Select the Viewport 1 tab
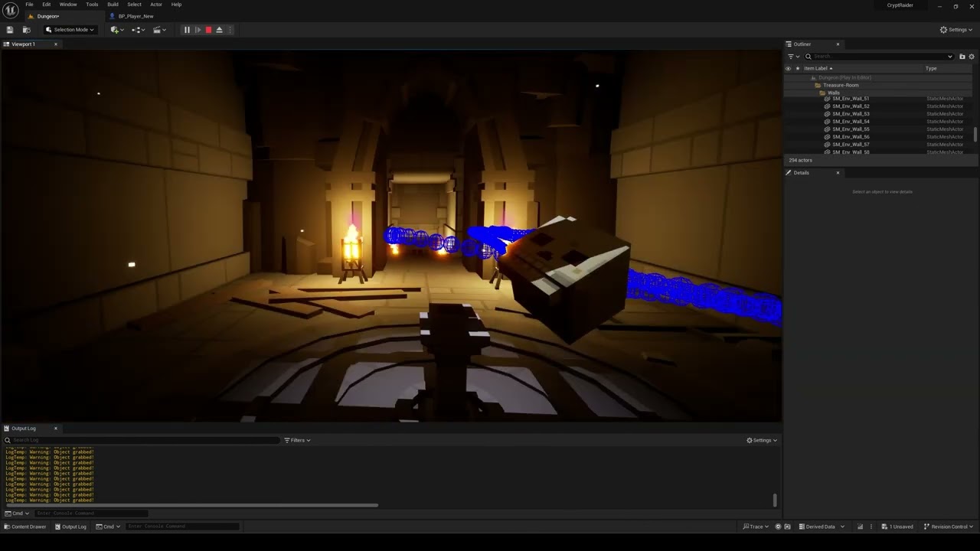 (23, 44)
